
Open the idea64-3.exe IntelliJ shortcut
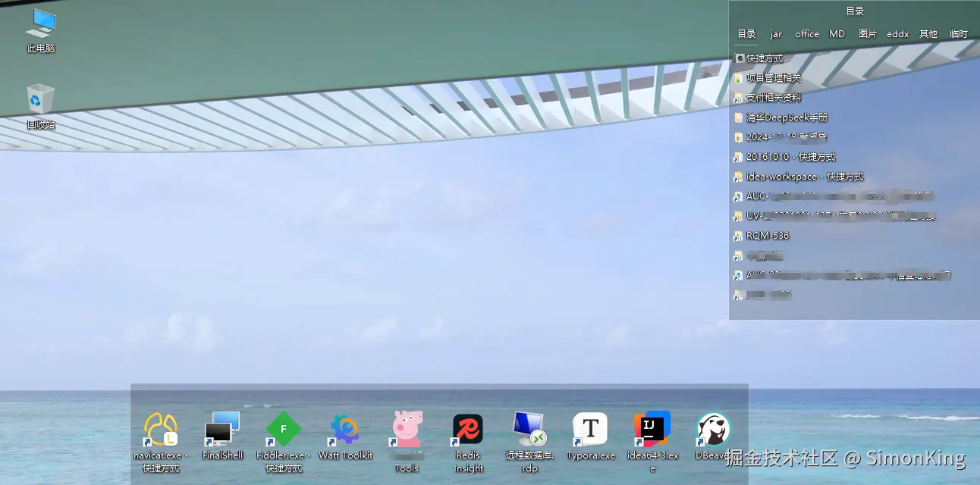coord(652,443)
